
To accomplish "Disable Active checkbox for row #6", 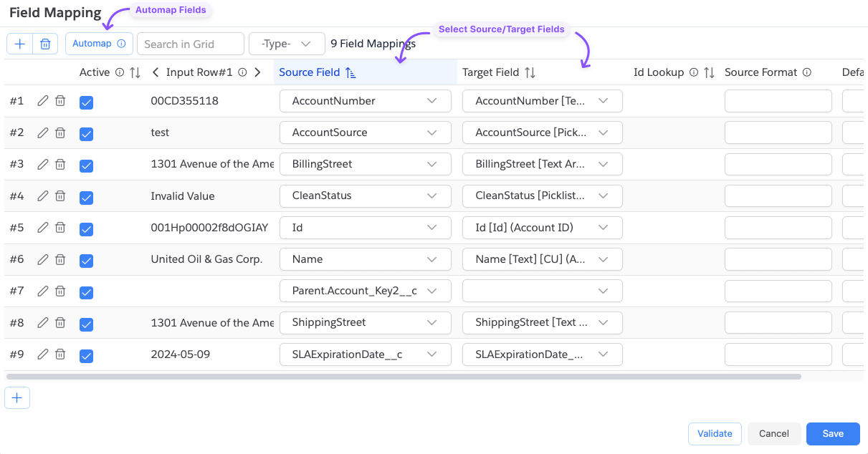I will point(87,261).
